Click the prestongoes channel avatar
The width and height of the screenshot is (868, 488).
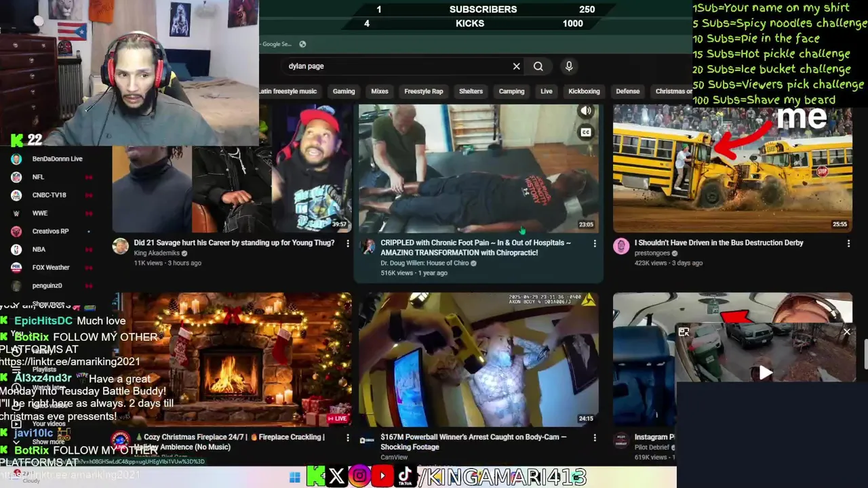pyautogui.click(x=621, y=246)
